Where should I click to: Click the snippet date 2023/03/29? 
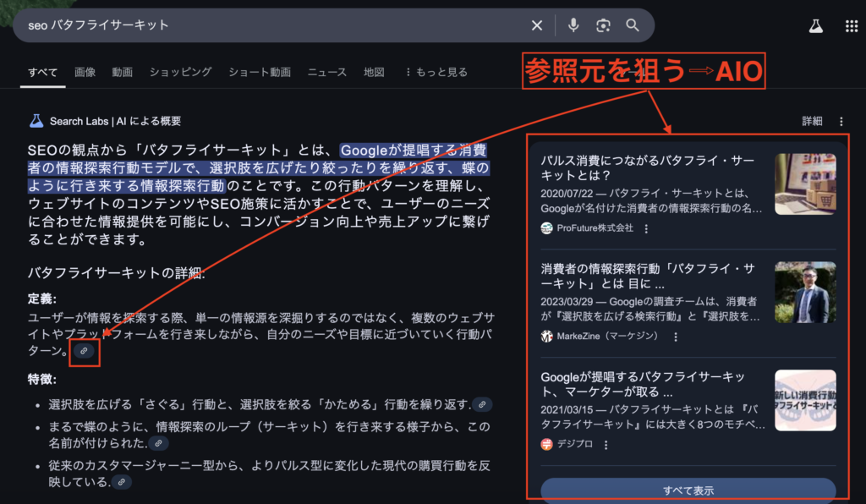[566, 302]
